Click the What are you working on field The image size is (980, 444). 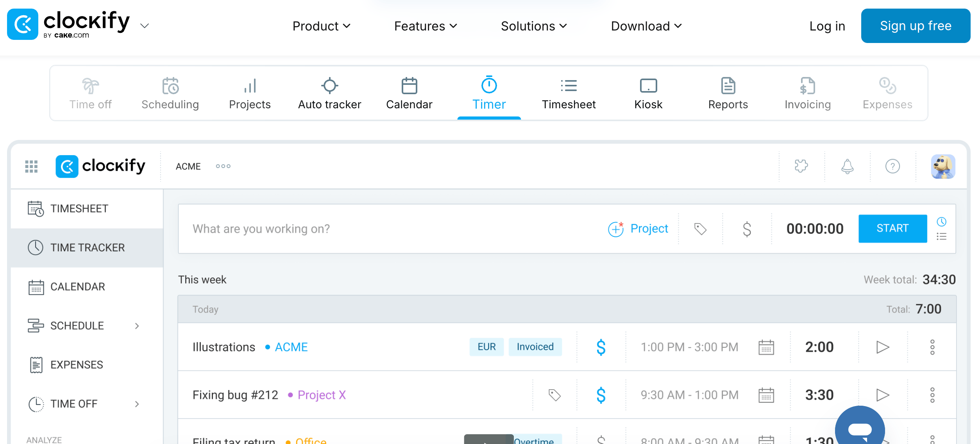(391, 229)
